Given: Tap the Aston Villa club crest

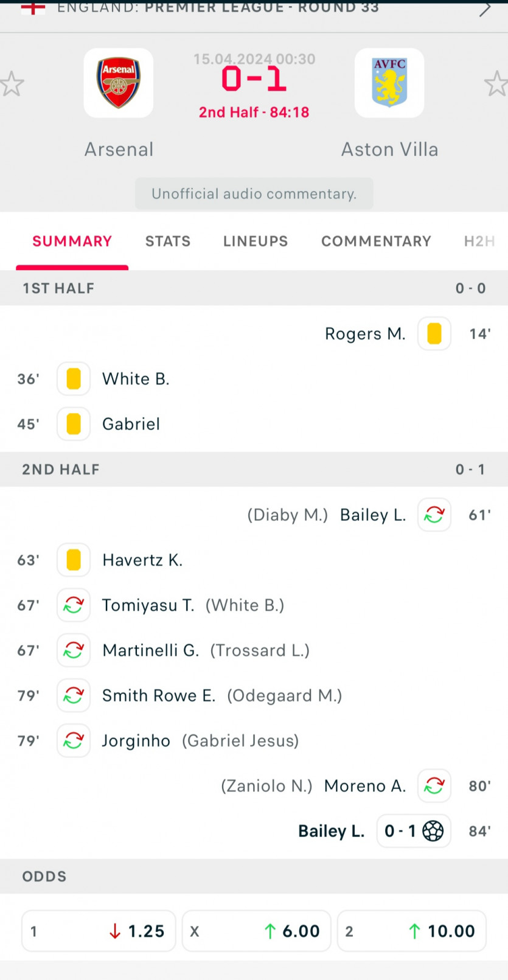Looking at the screenshot, I should click(x=389, y=83).
